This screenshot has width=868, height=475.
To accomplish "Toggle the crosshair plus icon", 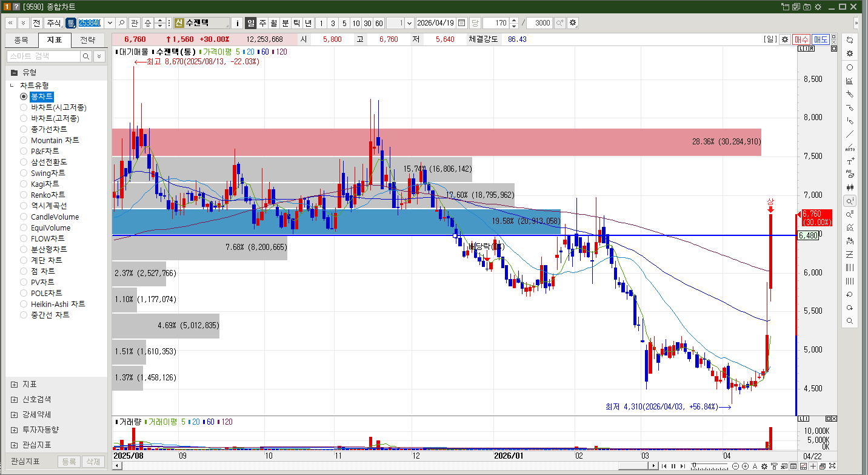I will tap(812, 467).
